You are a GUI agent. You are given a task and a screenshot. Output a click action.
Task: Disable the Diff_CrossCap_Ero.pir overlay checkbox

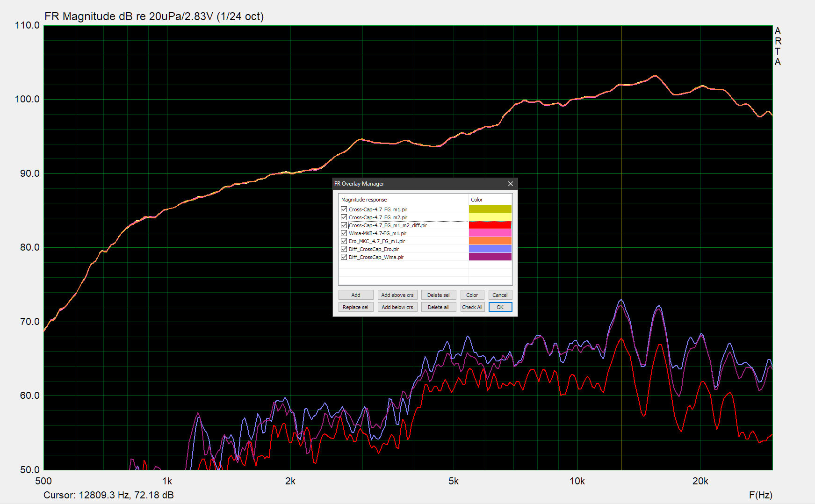tap(344, 249)
